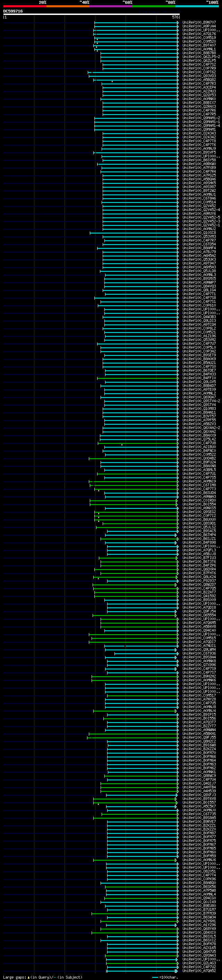Viewport: 222px width, 980px height.
Task: Open hit UniRef100_A9PJA4
Action: 199,26
